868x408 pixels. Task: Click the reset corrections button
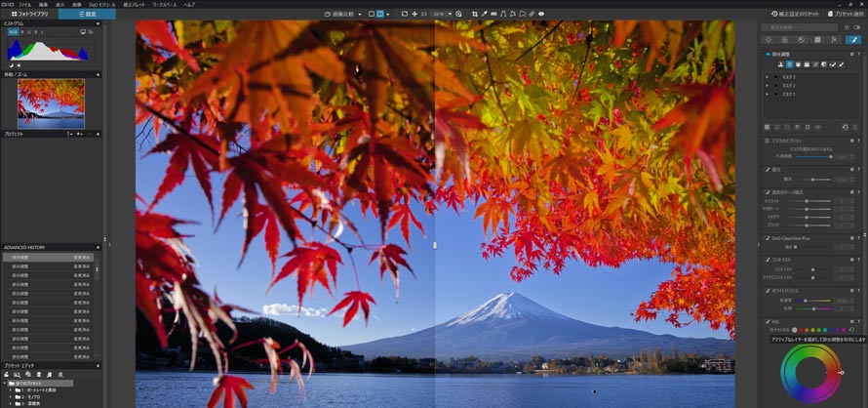795,14
